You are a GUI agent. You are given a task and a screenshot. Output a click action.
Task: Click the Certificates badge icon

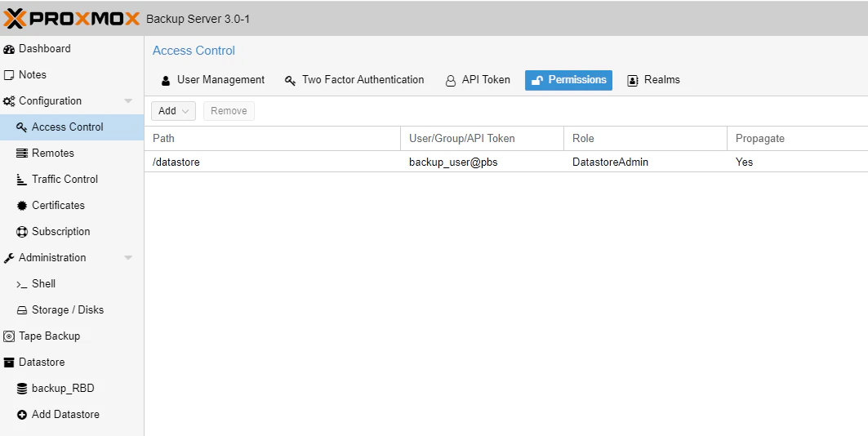[21, 206]
